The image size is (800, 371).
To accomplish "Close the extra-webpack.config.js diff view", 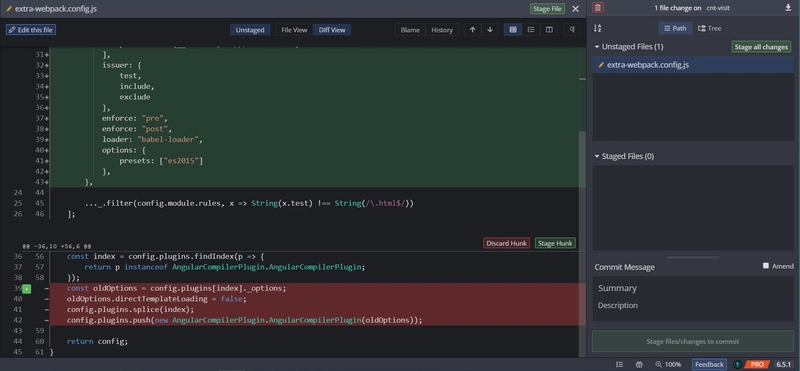I will click(x=575, y=9).
